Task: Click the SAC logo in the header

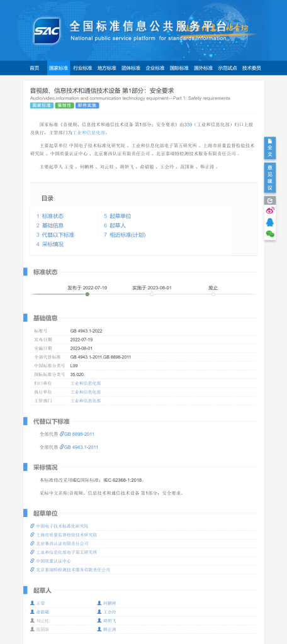Action: tap(47, 30)
